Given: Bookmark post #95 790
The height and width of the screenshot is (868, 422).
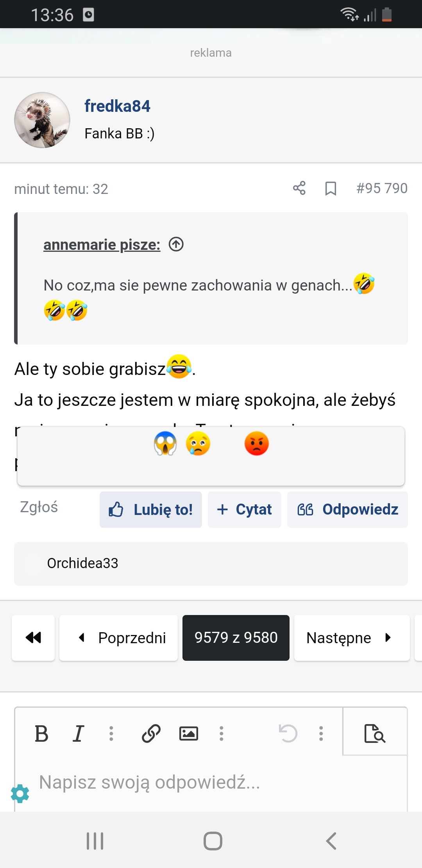Looking at the screenshot, I should [x=331, y=188].
